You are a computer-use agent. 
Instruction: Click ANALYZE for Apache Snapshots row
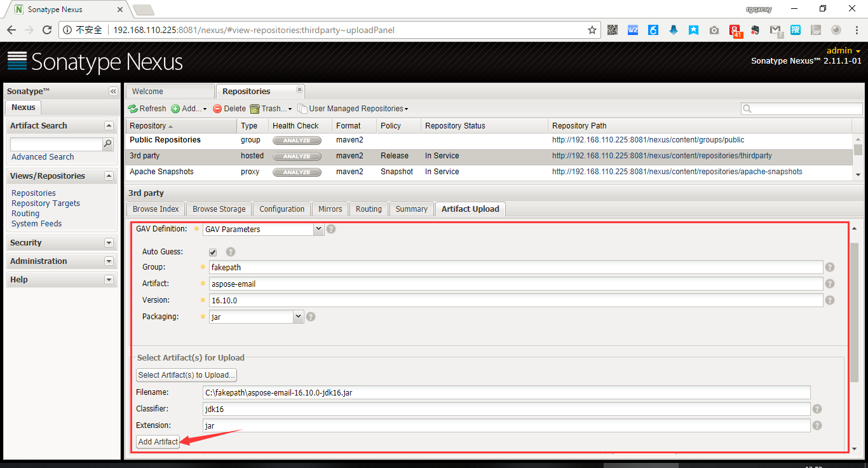pyautogui.click(x=297, y=172)
